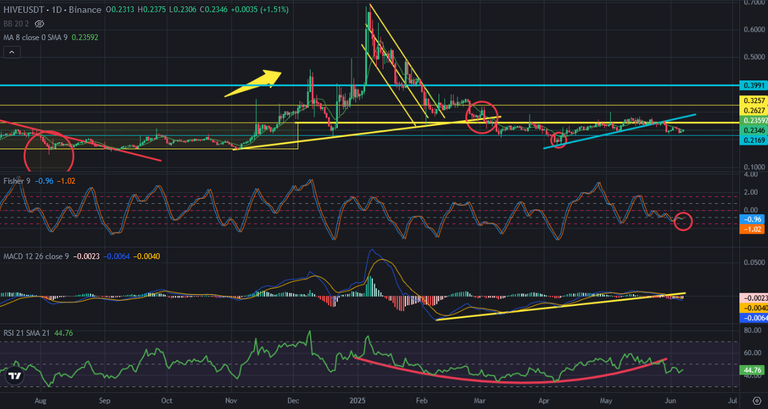Select the small red circle on Fisher pane
Image resolution: width=768 pixels, height=409 pixels.
(683, 221)
